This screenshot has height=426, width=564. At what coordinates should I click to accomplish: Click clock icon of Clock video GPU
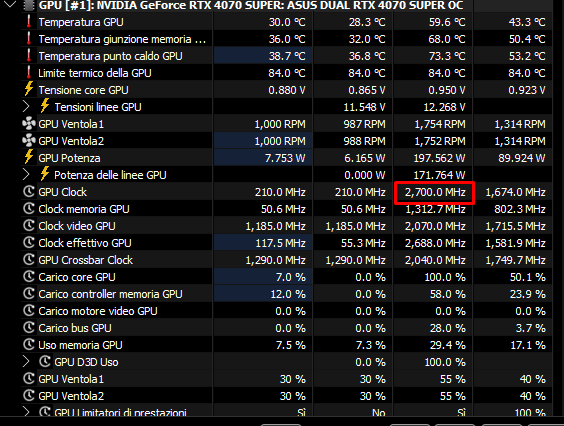point(29,225)
